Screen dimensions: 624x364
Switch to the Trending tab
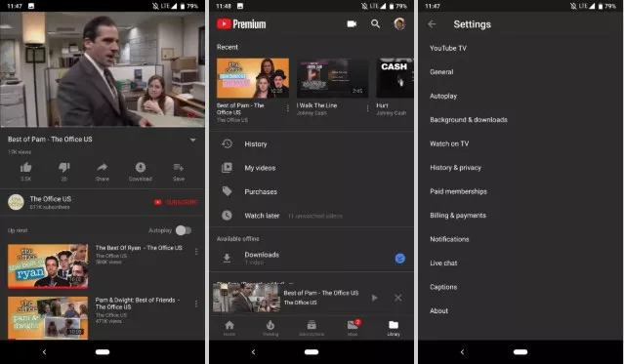pos(270,329)
